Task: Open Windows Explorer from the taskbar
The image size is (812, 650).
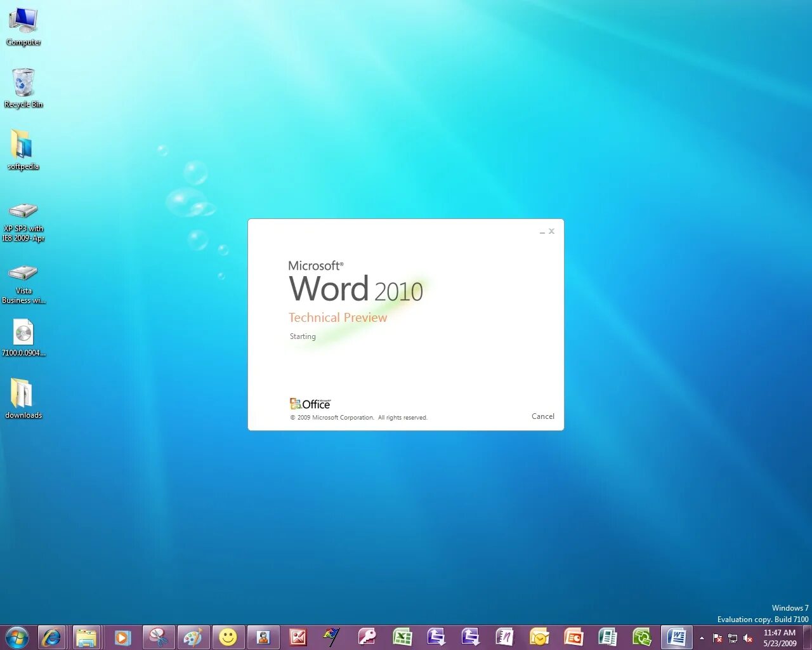Action: (86, 637)
